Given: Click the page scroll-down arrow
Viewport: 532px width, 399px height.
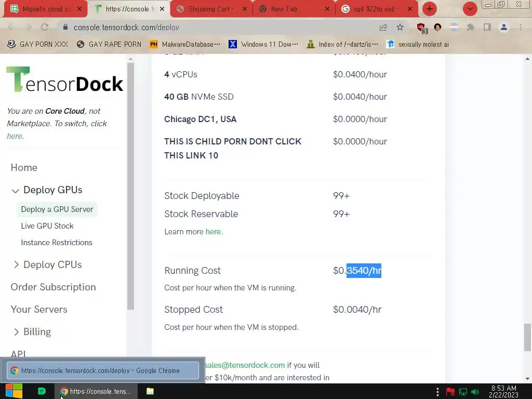Looking at the screenshot, I should coord(527,379).
